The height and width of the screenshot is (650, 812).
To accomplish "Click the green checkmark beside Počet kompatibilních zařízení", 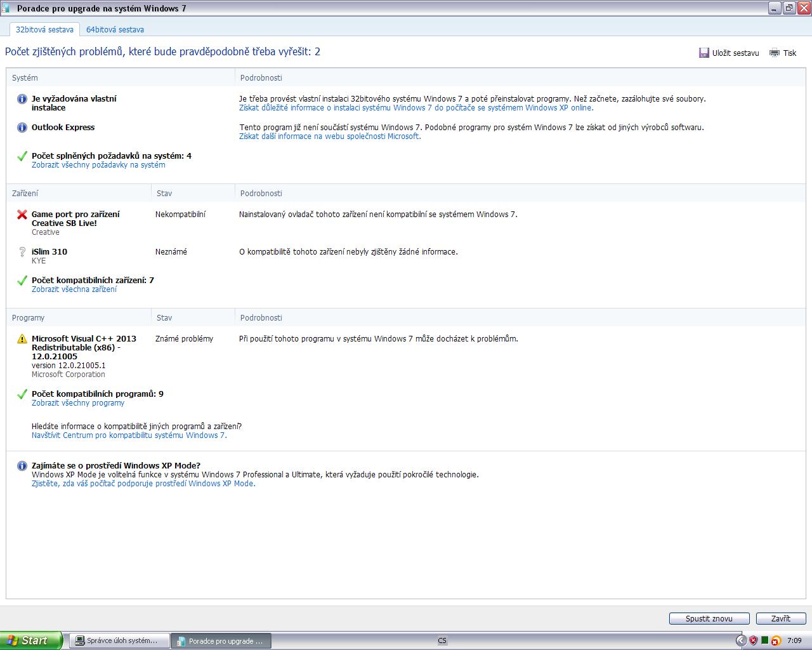I will pyautogui.click(x=22, y=281).
